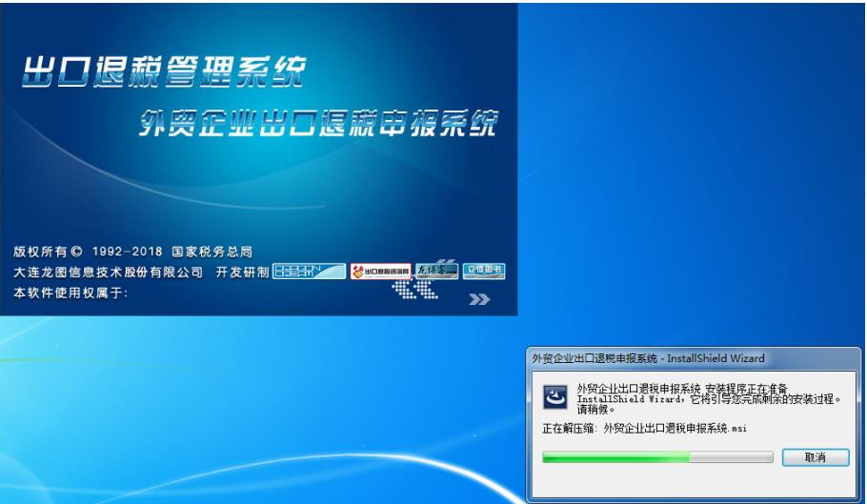Image resolution: width=867 pixels, height=504 pixels.
Task: Click the 本软件使用权属于 license line
Action: click(x=71, y=292)
